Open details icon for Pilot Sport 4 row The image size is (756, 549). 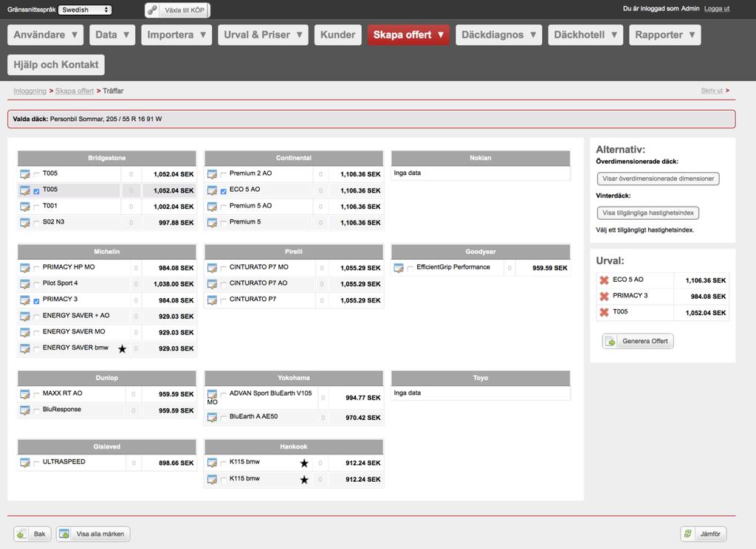[24, 284]
